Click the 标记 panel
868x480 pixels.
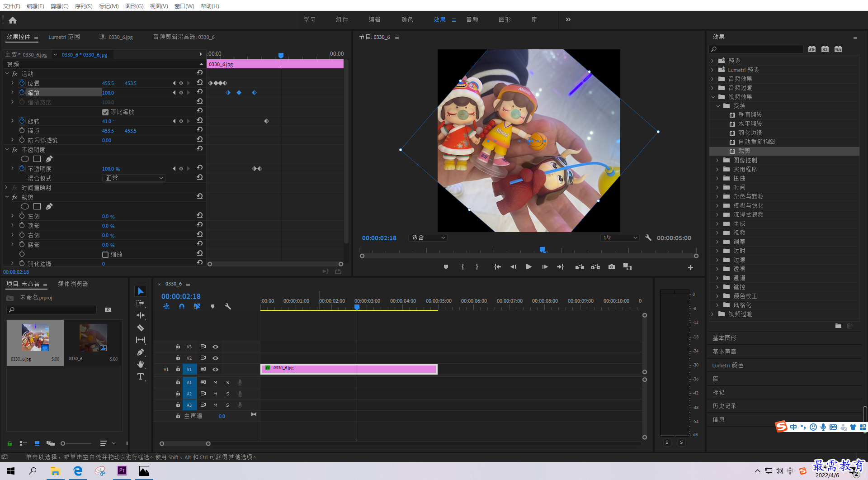718,392
